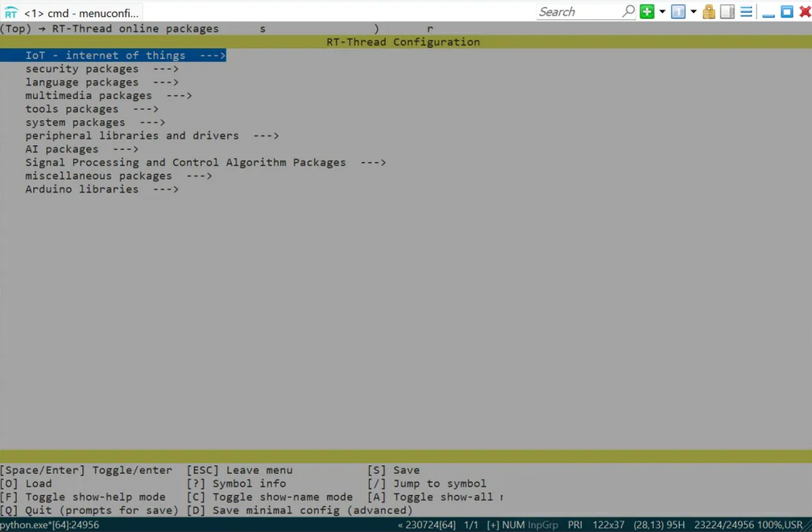
Task: Click the active console number icon
Action: (678, 11)
